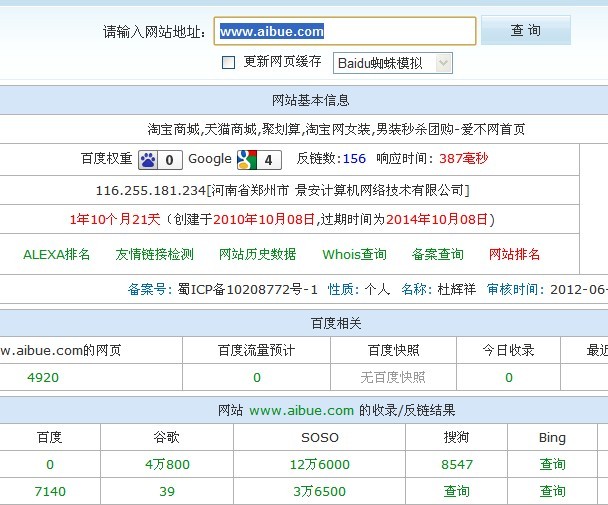The image size is (608, 505).
Task: Open the 备案查询 link
Action: coord(438,254)
